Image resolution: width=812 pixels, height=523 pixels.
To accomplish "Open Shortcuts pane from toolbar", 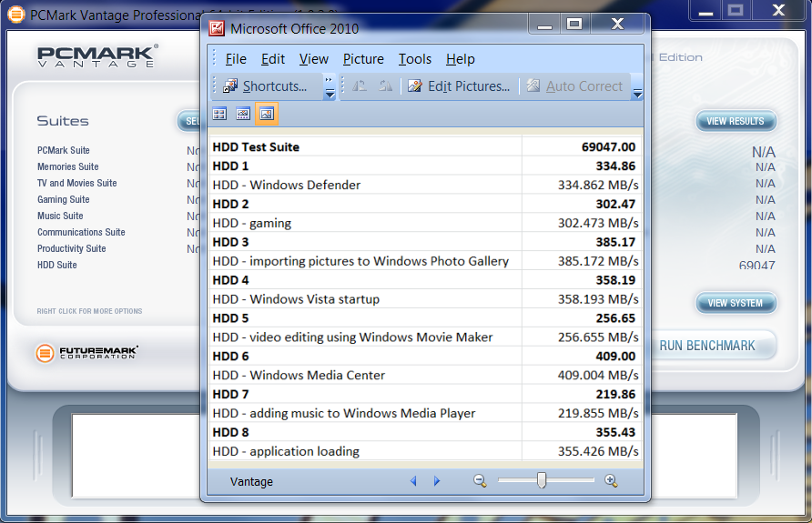I will [x=266, y=86].
